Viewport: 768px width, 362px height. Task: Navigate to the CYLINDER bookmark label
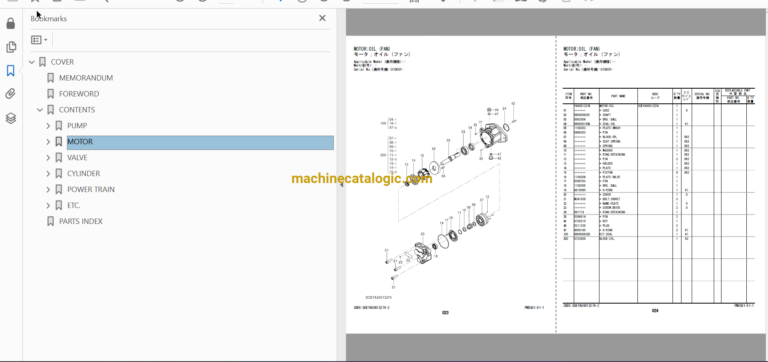pos(83,173)
